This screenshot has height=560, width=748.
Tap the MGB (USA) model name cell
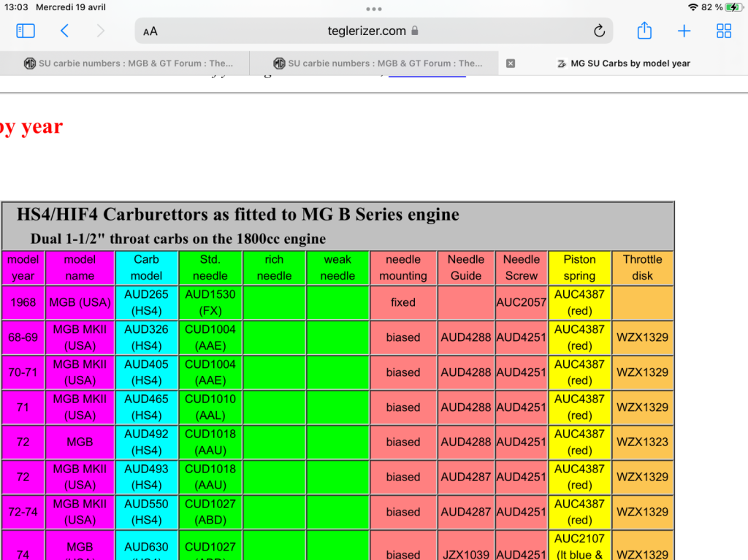pyautogui.click(x=80, y=302)
